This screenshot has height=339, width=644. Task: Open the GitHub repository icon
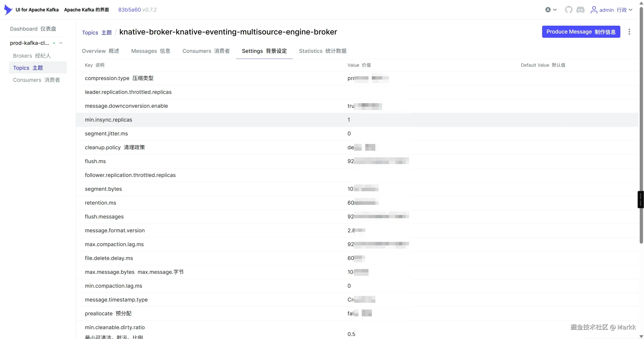click(x=569, y=10)
